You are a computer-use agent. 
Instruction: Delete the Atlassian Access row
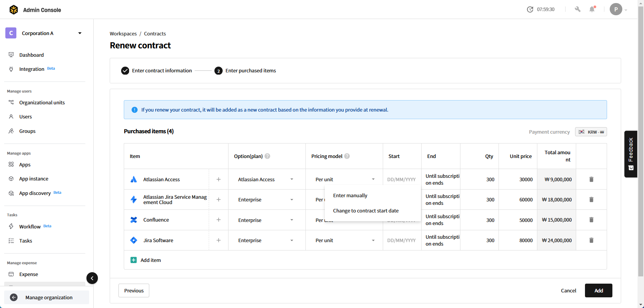click(591, 179)
